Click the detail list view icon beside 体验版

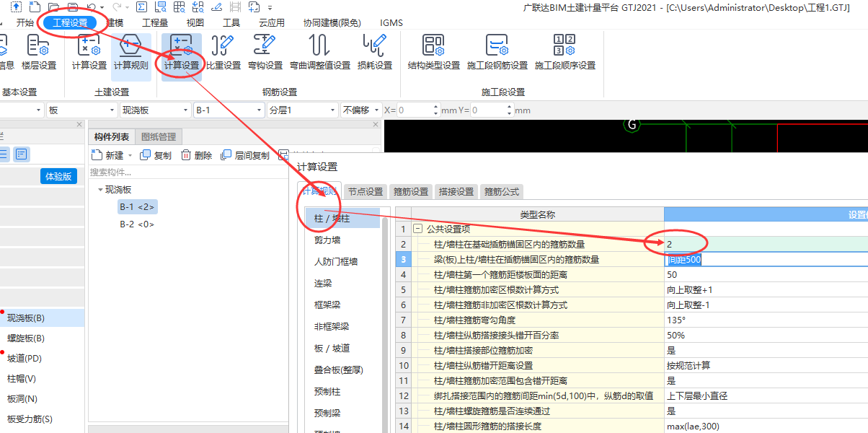22,154
